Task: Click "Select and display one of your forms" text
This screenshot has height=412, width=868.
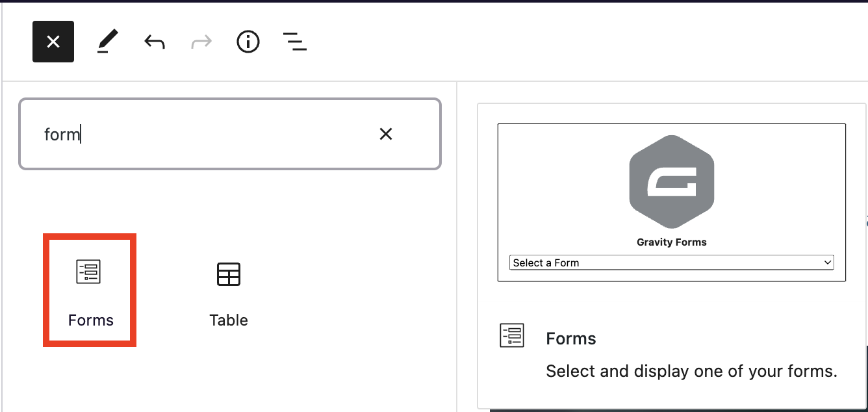Action: [691, 371]
